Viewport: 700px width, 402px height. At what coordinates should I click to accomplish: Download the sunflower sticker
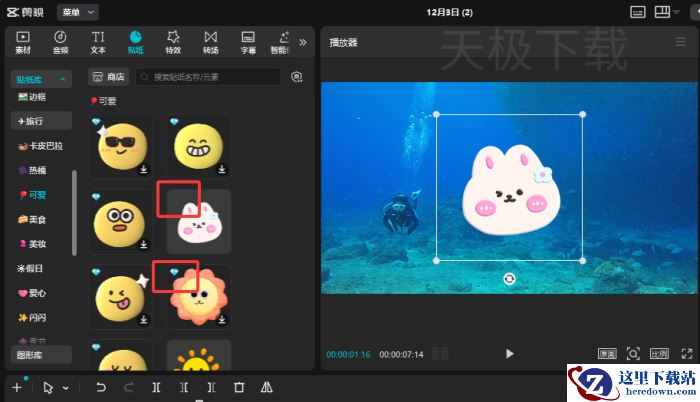tap(222, 319)
